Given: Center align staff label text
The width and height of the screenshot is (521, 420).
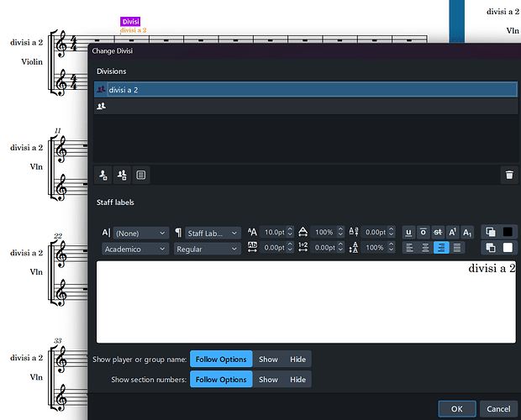Looking at the screenshot, I should click(x=425, y=248).
